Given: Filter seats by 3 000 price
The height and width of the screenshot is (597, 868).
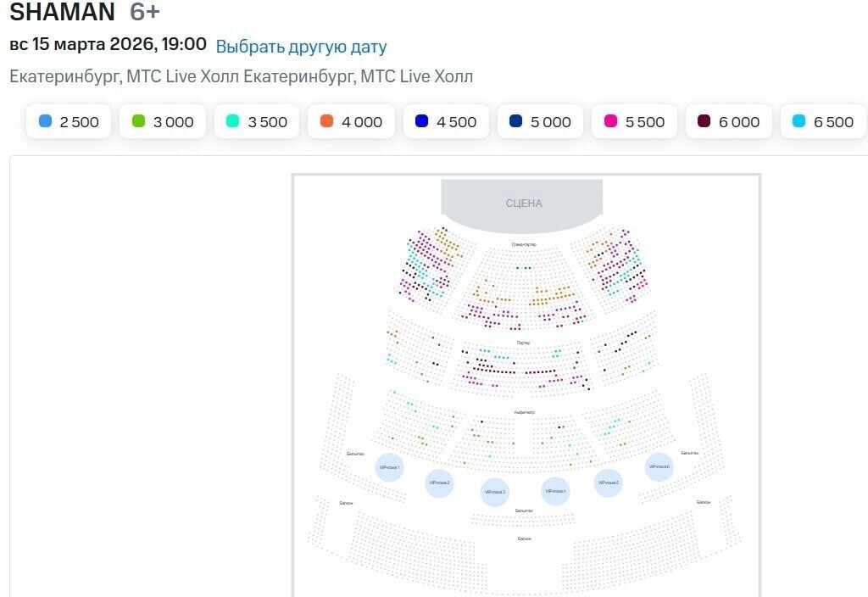Looking at the screenshot, I should pyautogui.click(x=163, y=121).
